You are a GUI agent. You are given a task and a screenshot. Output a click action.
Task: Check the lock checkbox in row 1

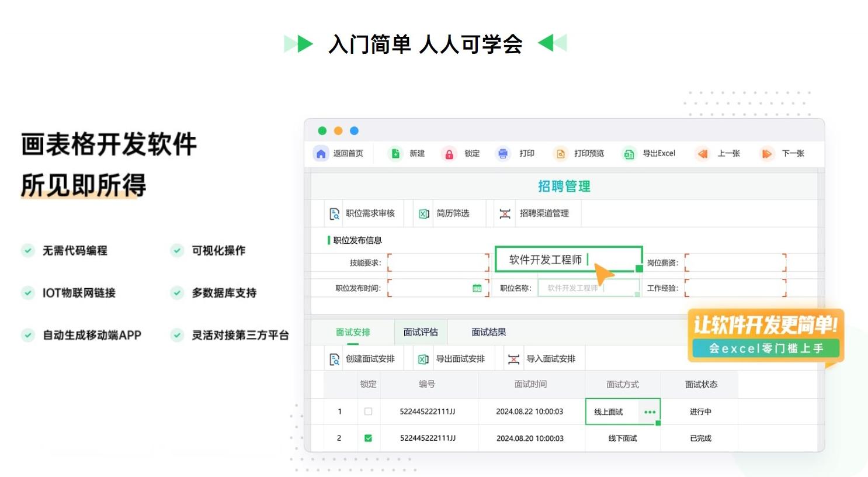tap(369, 412)
